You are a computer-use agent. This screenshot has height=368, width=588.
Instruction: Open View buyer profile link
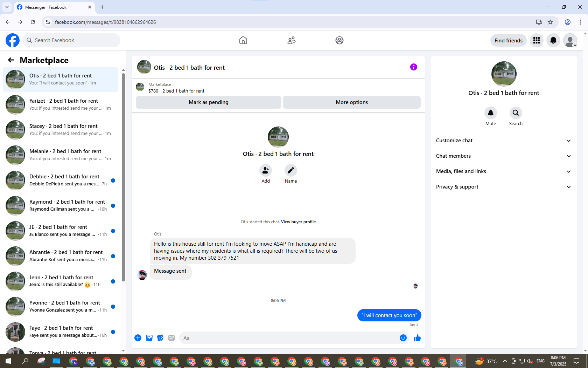[298, 222]
